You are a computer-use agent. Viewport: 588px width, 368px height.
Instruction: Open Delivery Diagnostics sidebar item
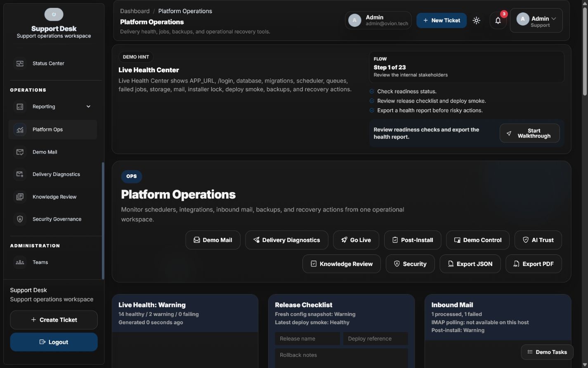coord(53,174)
